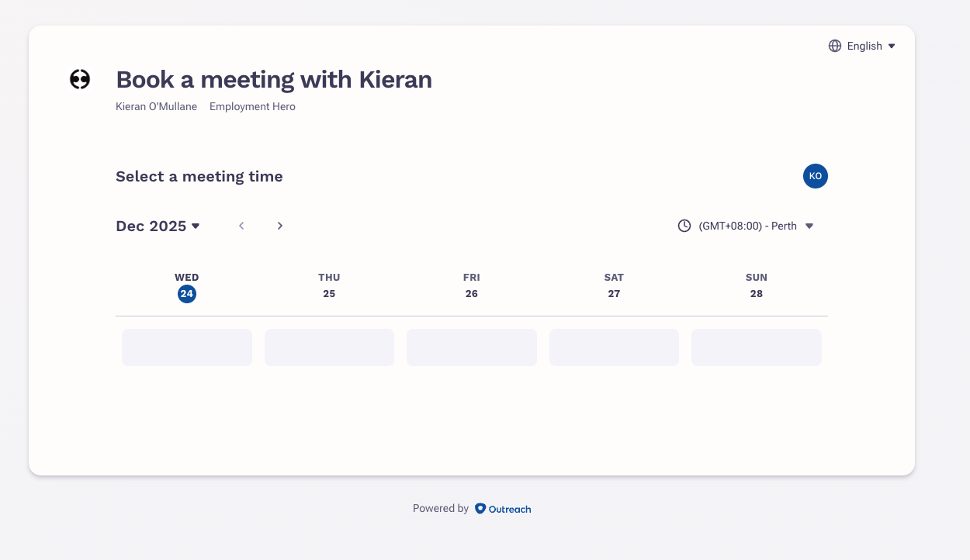This screenshot has width=970, height=560.
Task: Select Saturday the 27th
Action: click(x=614, y=285)
